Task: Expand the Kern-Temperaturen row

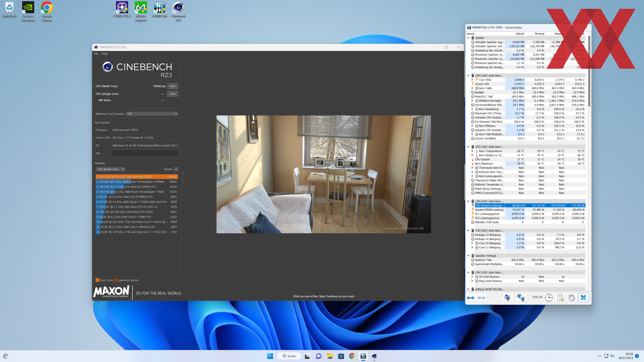Action: [x=472, y=151]
